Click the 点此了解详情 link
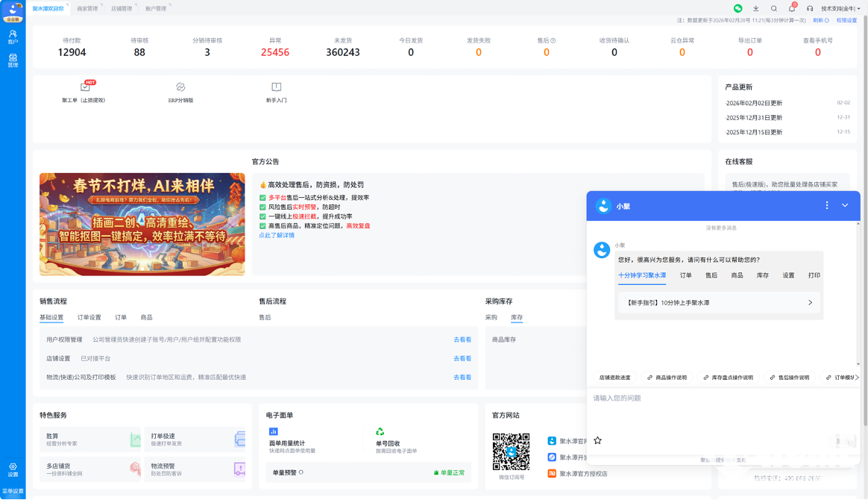Screen dimensions: 868x500 click(277, 235)
